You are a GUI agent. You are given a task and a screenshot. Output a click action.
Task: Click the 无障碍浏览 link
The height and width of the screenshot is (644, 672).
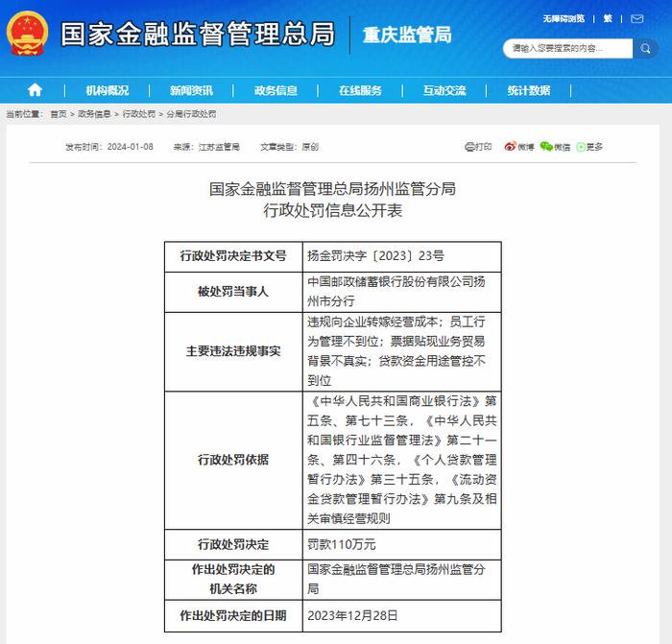pyautogui.click(x=564, y=18)
